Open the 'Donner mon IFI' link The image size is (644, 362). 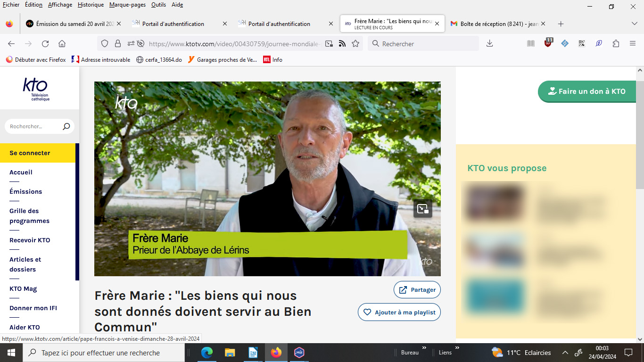33,308
